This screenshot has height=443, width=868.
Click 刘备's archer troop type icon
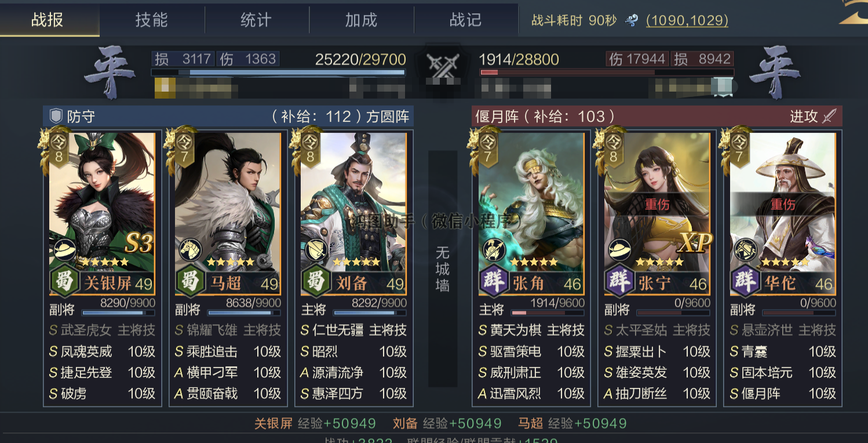[316, 250]
